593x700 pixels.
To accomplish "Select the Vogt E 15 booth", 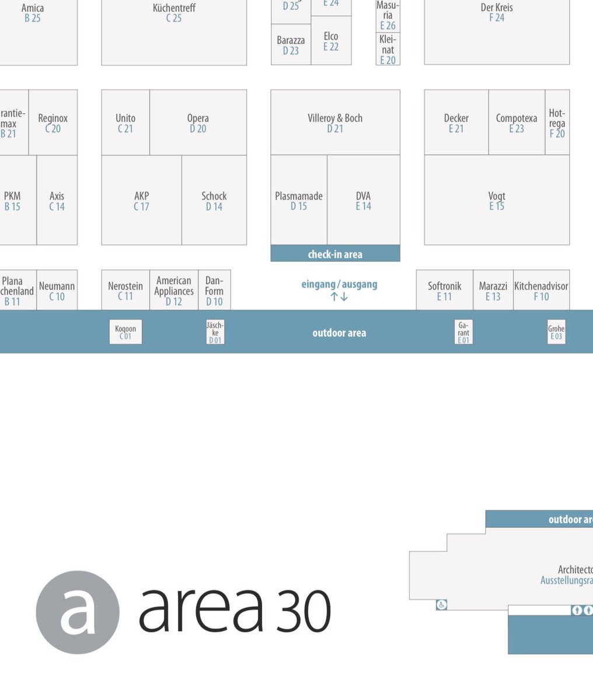I will pos(497,200).
